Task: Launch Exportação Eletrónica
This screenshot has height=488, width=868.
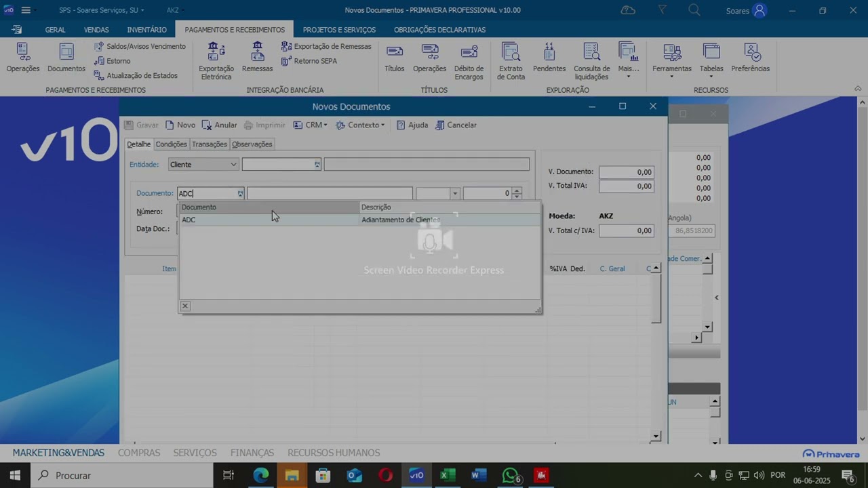Action: point(216,61)
